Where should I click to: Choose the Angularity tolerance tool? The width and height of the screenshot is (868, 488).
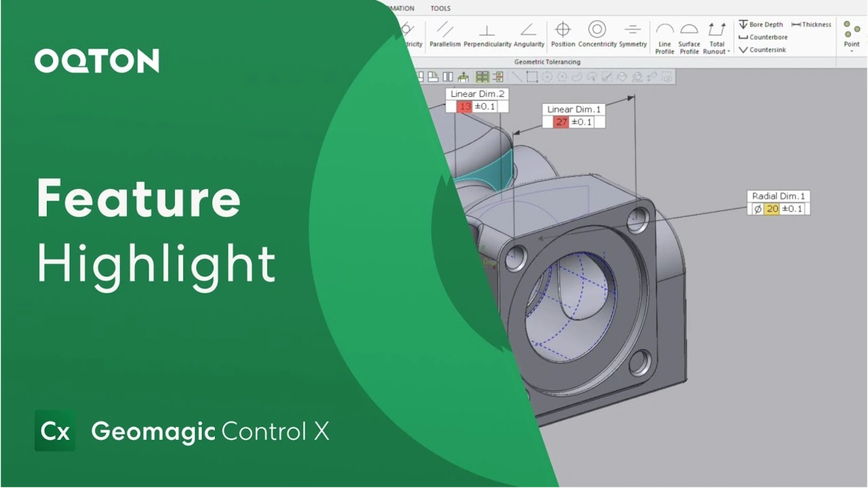click(x=529, y=35)
